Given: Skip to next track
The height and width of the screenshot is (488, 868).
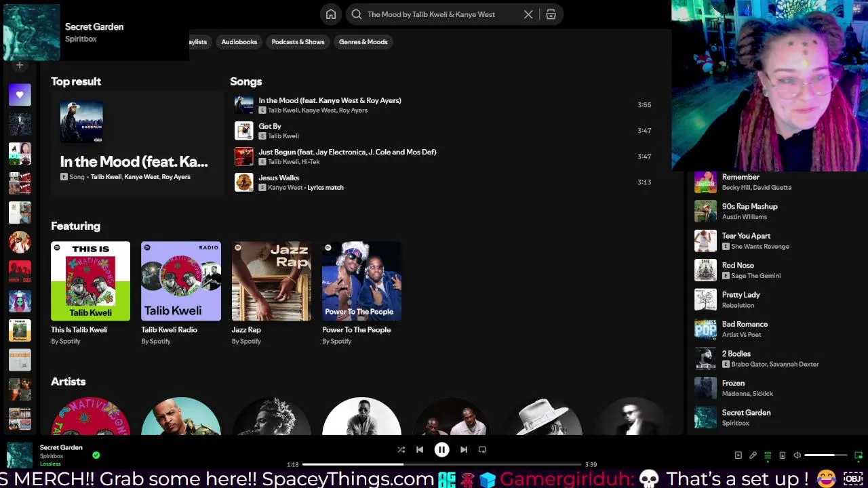Looking at the screenshot, I should click(x=464, y=449).
